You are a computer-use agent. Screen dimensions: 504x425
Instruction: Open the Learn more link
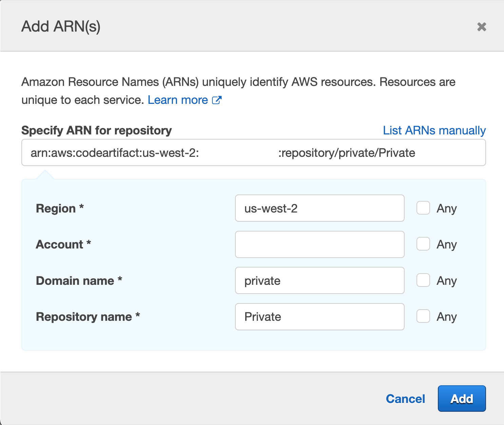(178, 100)
